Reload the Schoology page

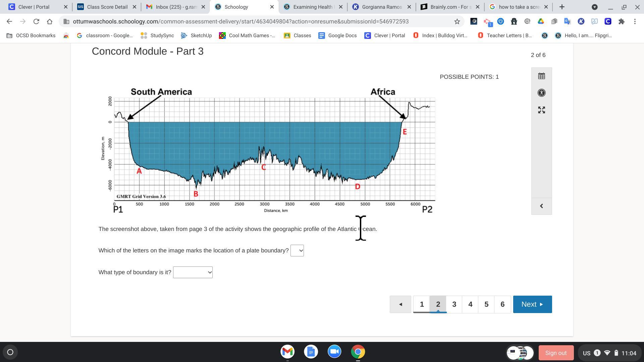(36, 21)
